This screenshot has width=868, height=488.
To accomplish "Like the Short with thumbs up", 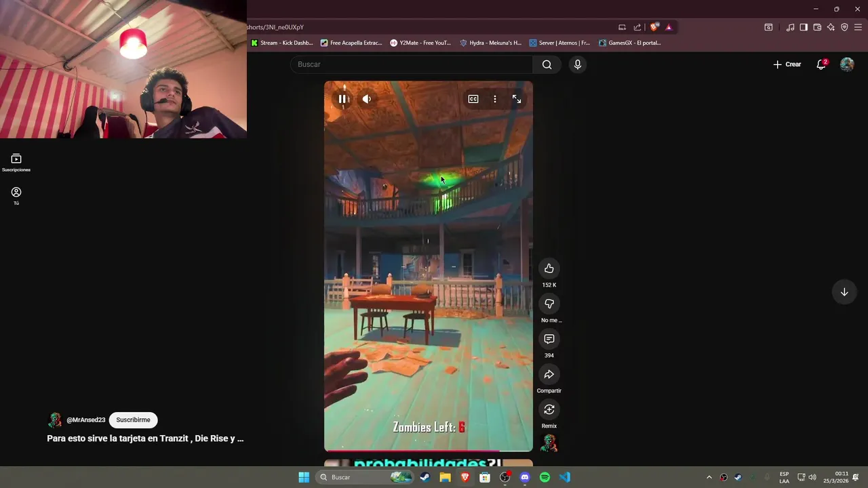I will click(x=549, y=268).
